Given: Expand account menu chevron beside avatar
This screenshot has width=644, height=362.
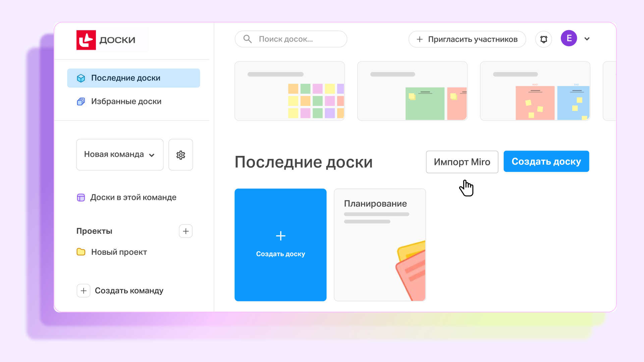Looking at the screenshot, I should [x=587, y=39].
